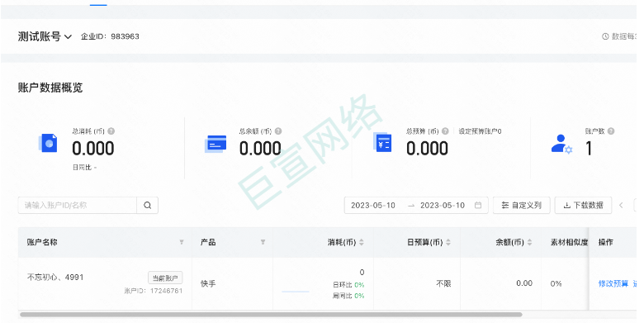Open help tooltip next to 总预算(币)
This screenshot has width=644, height=323.
[445, 131]
